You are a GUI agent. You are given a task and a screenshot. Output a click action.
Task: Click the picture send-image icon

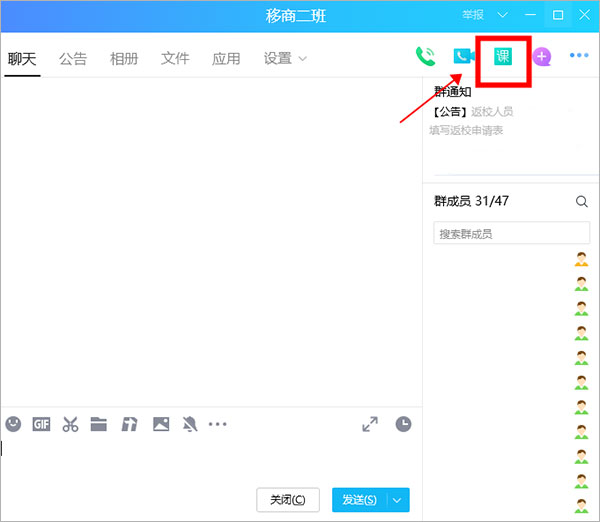click(161, 424)
